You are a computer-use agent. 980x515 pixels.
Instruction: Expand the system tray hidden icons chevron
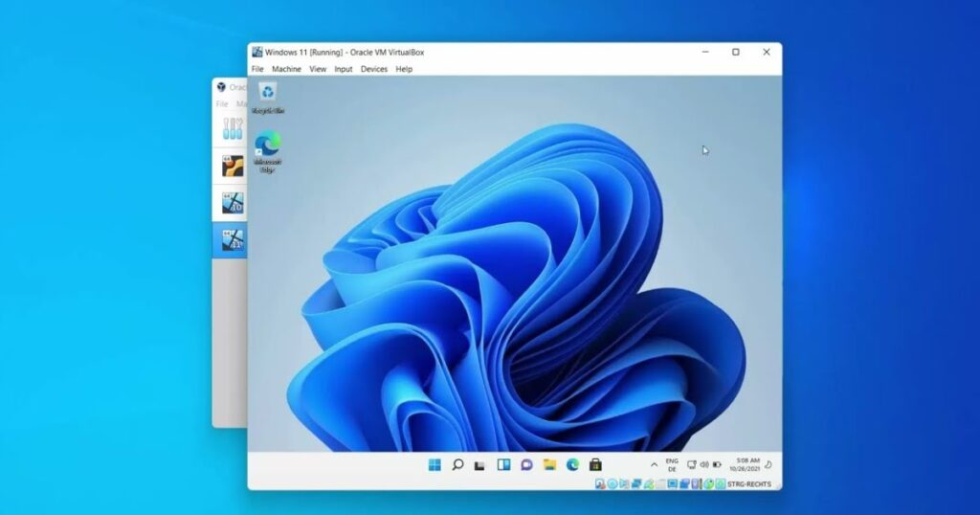(654, 464)
